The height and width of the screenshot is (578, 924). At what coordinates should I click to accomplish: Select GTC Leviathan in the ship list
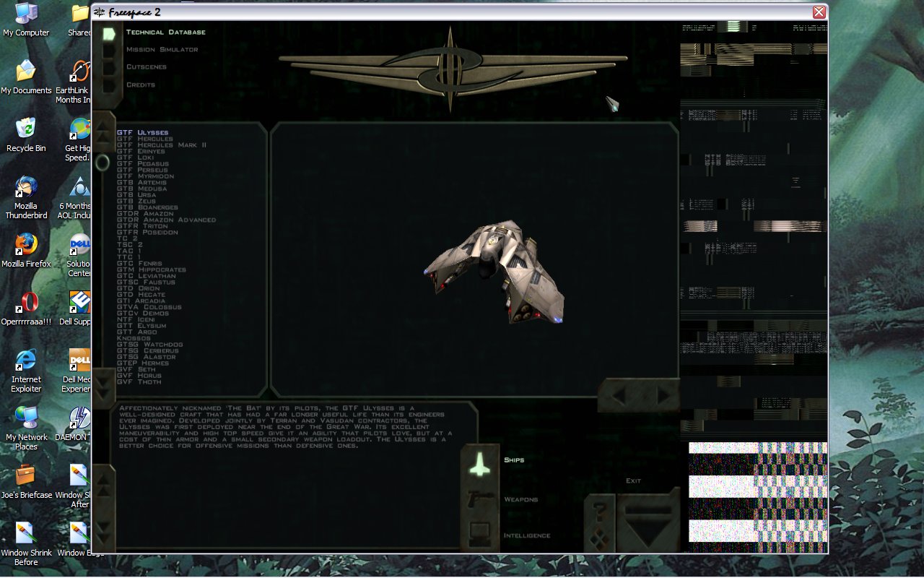click(x=147, y=276)
